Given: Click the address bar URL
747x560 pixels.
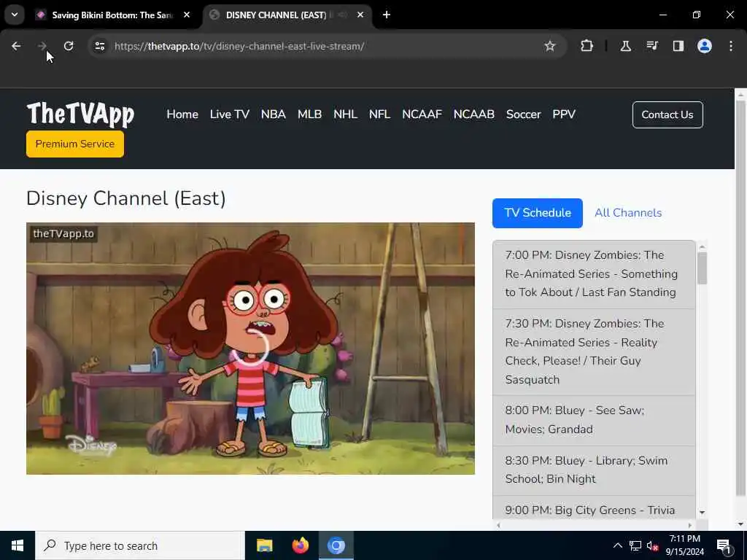Looking at the screenshot, I should click(239, 46).
